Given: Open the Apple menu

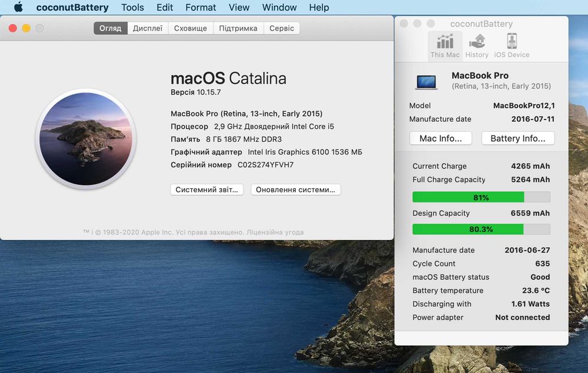Looking at the screenshot, I should [x=18, y=7].
